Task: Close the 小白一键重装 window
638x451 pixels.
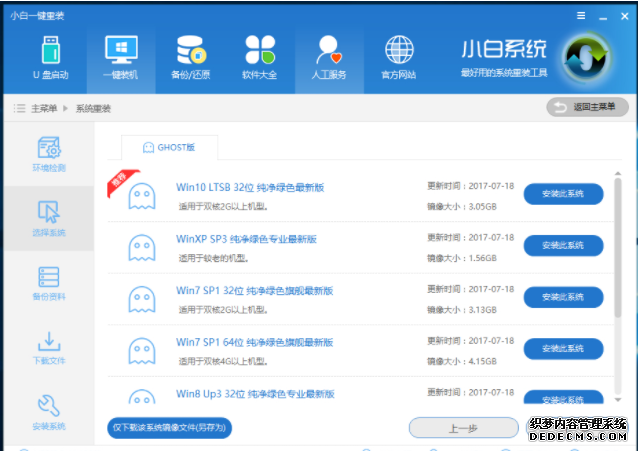Action: click(625, 16)
